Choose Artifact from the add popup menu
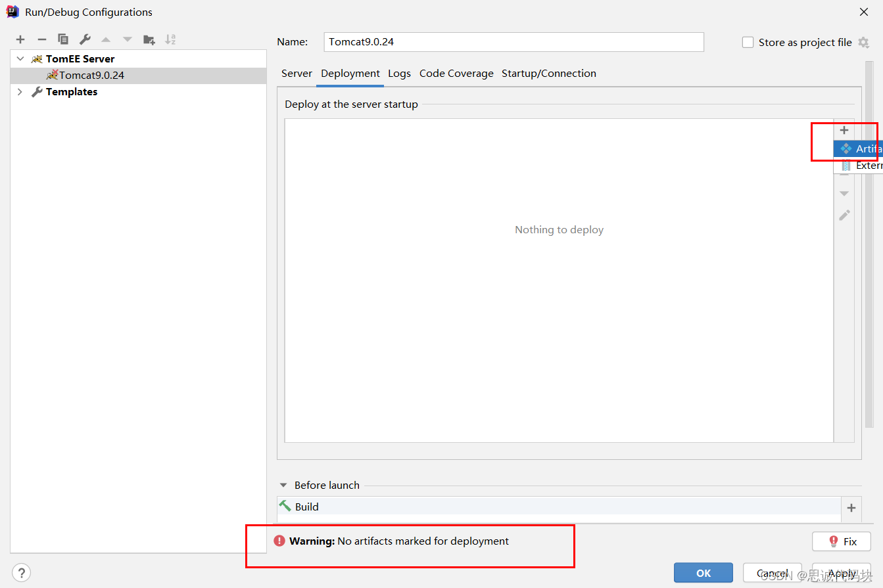Screen dimensions: 883x588 coord(859,149)
